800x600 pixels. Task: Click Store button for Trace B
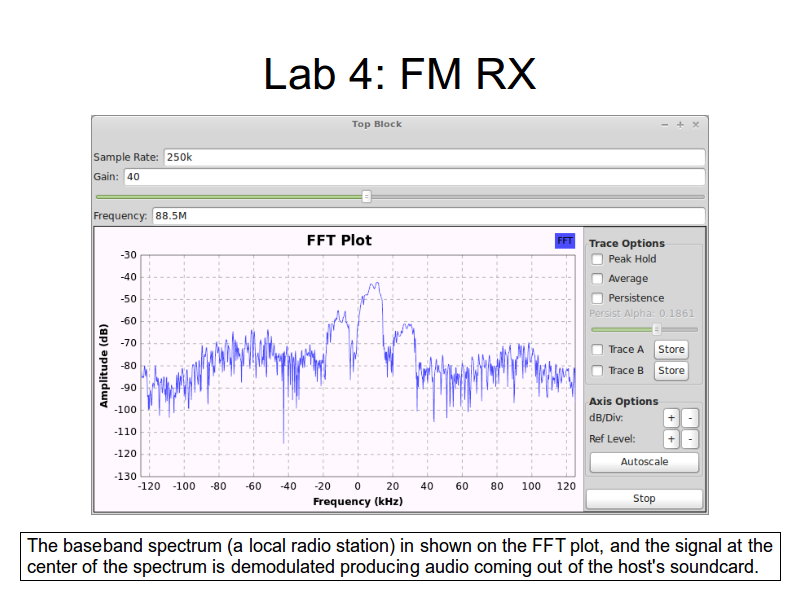pos(671,371)
